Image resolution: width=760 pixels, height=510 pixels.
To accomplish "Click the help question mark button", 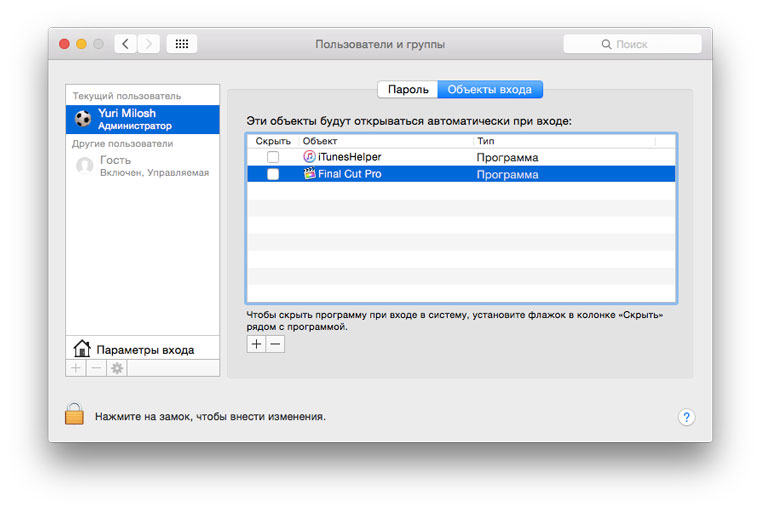I will (686, 417).
